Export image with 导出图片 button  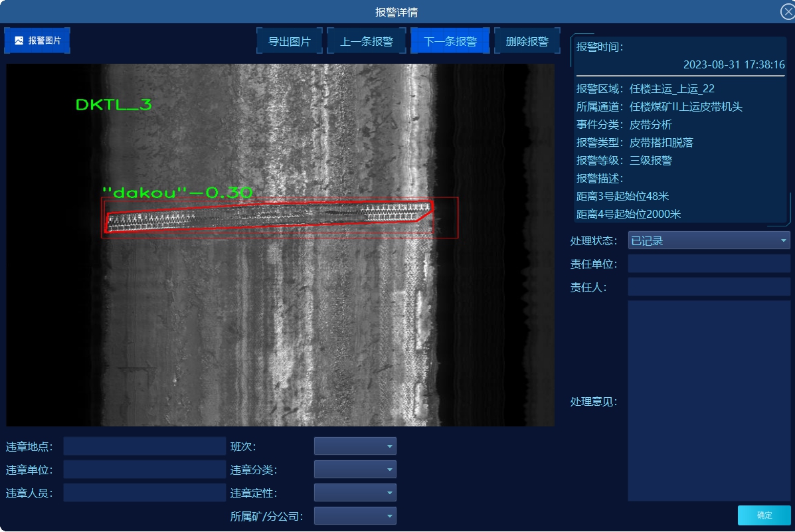pos(290,41)
